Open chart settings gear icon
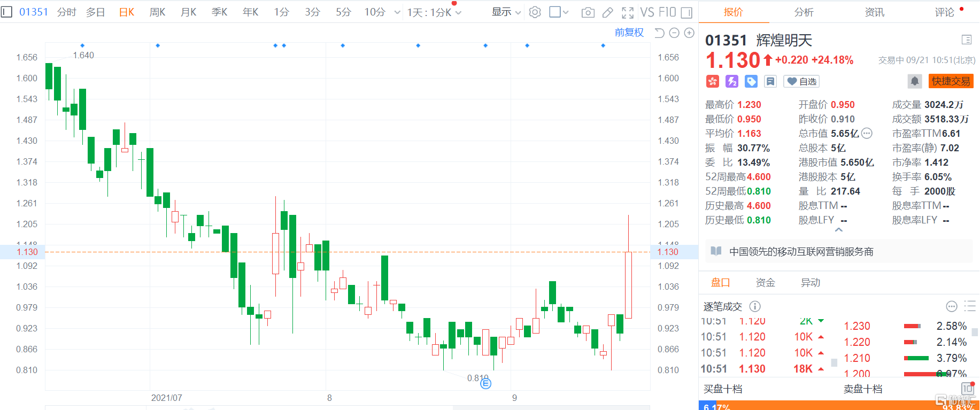 point(535,12)
